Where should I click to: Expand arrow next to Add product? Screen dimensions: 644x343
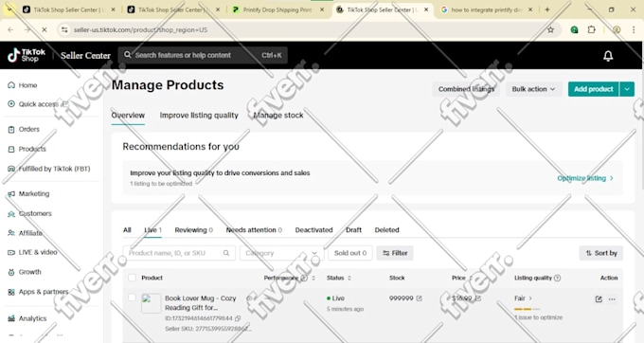coord(627,89)
